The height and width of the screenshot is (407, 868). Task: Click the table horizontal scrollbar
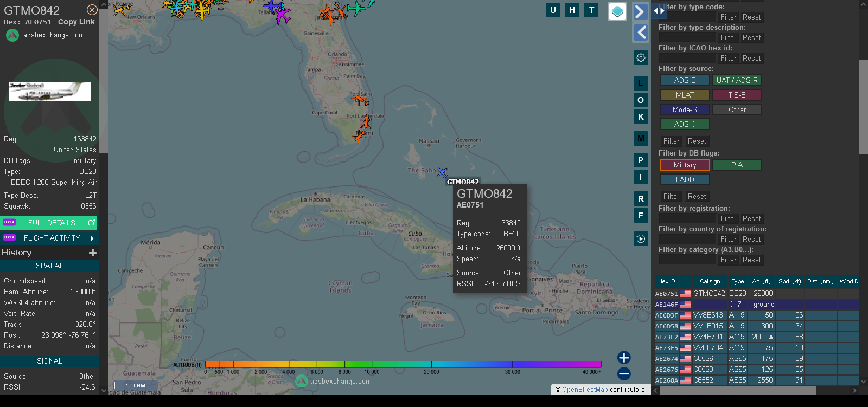[x=738, y=390]
